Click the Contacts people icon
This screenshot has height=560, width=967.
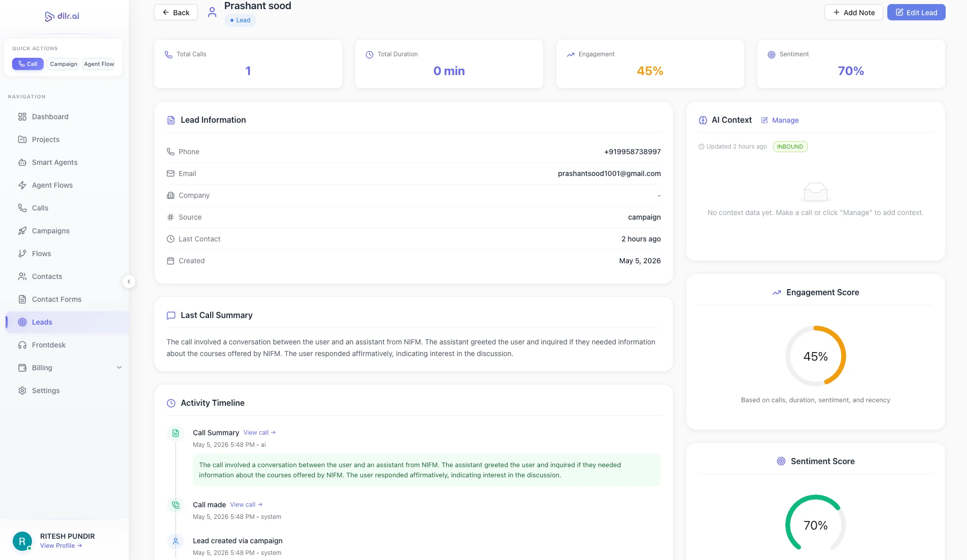pyautogui.click(x=22, y=276)
